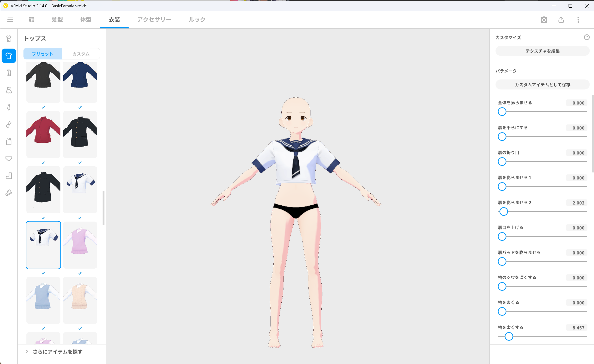Choose the lavender knit vest preset
Screen dimensions: 594x364
[80, 245]
